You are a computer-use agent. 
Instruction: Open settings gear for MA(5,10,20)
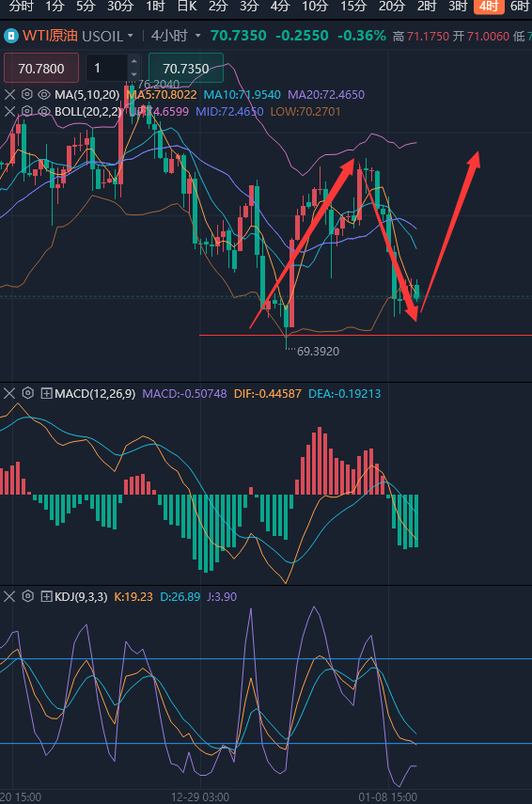27,94
